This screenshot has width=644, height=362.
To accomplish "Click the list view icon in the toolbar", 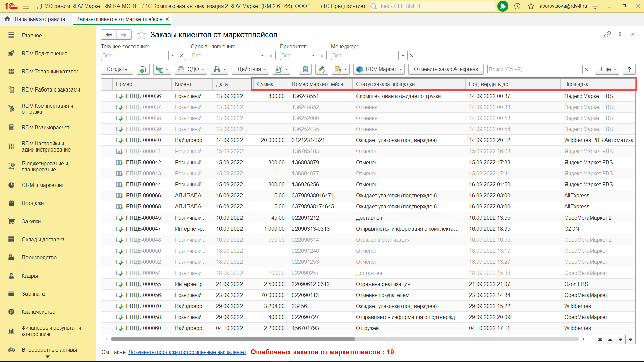I will pyautogui.click(x=305, y=69).
